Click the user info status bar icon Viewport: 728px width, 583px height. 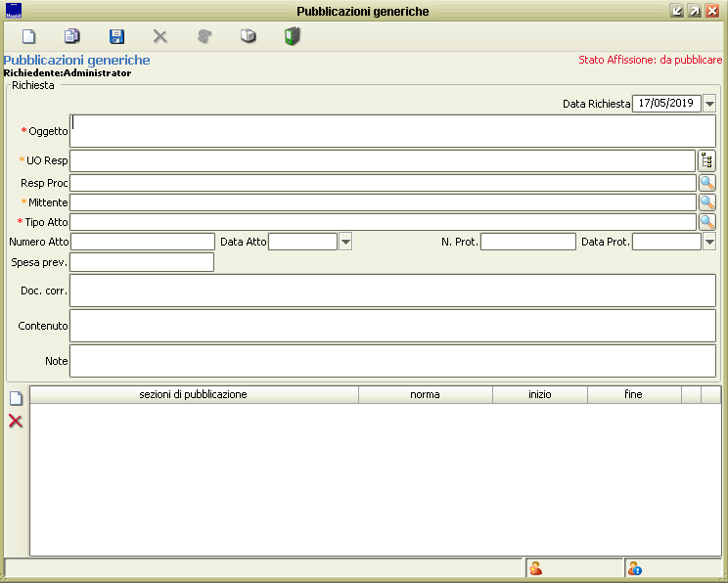634,568
